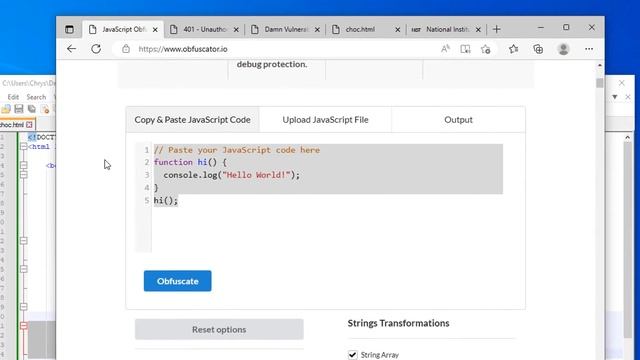Toggle the String Array checkbox
Viewport: 640px width, 360px height.
353,355
